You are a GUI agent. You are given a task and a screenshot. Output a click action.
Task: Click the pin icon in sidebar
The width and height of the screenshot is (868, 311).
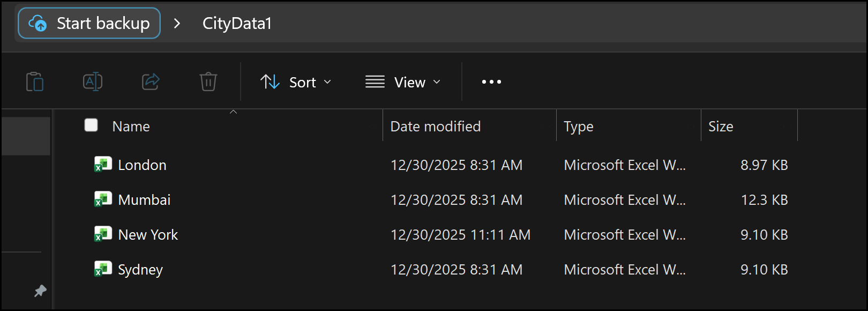point(40,291)
